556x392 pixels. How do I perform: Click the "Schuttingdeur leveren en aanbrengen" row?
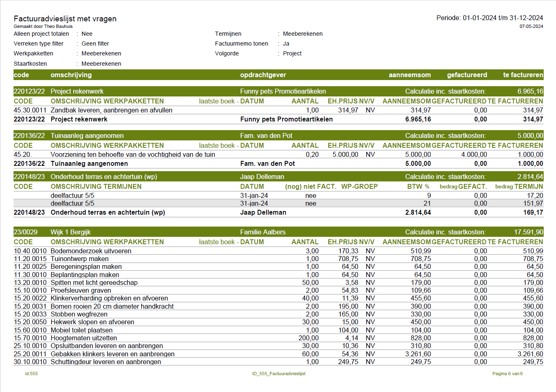pyautogui.click(x=106, y=362)
